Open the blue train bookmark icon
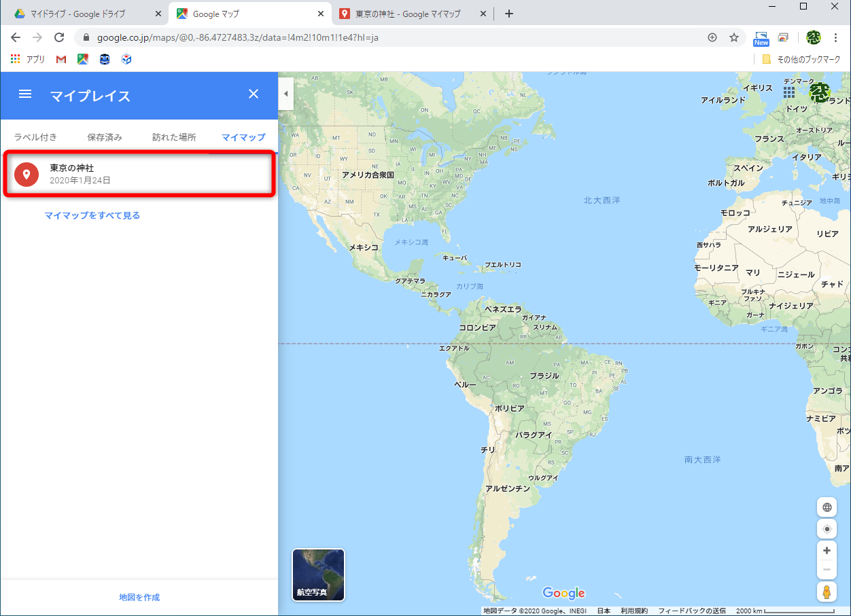Viewport: 851px width, 616px height. click(105, 59)
